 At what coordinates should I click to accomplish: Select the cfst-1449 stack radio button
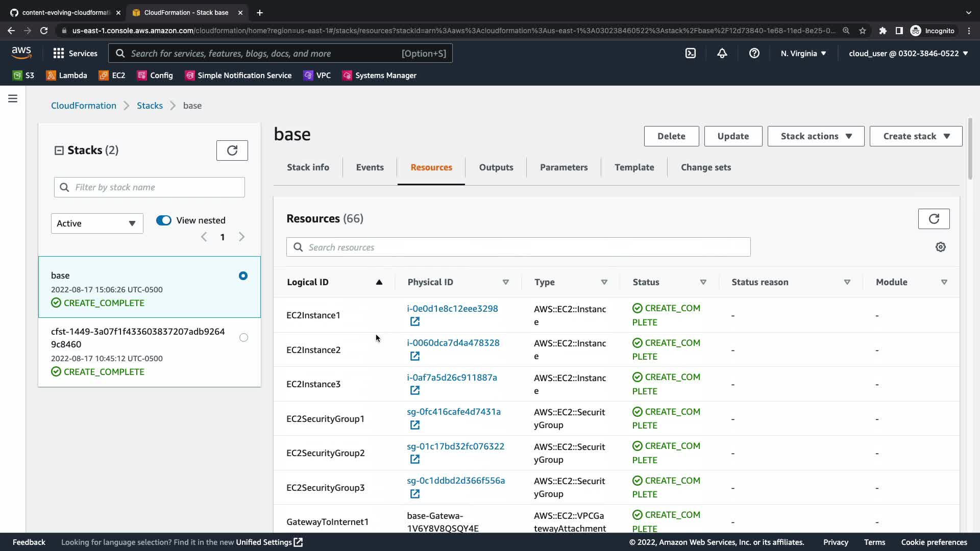point(243,338)
